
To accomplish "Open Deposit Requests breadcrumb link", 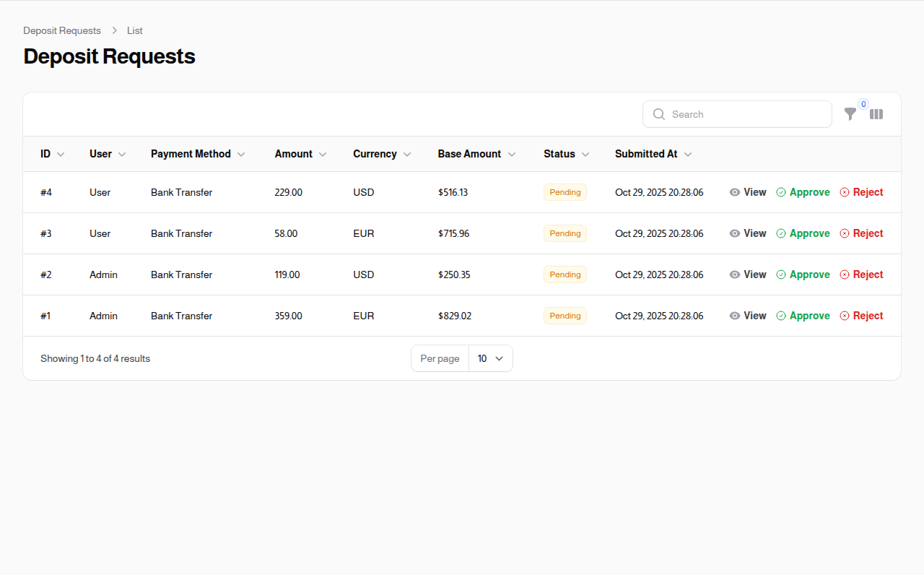I will coord(62,30).
